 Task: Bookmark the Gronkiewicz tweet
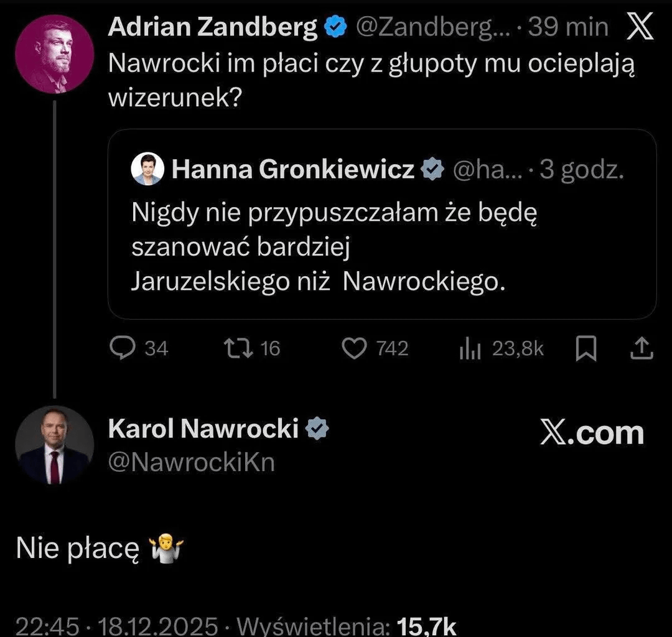[586, 348]
